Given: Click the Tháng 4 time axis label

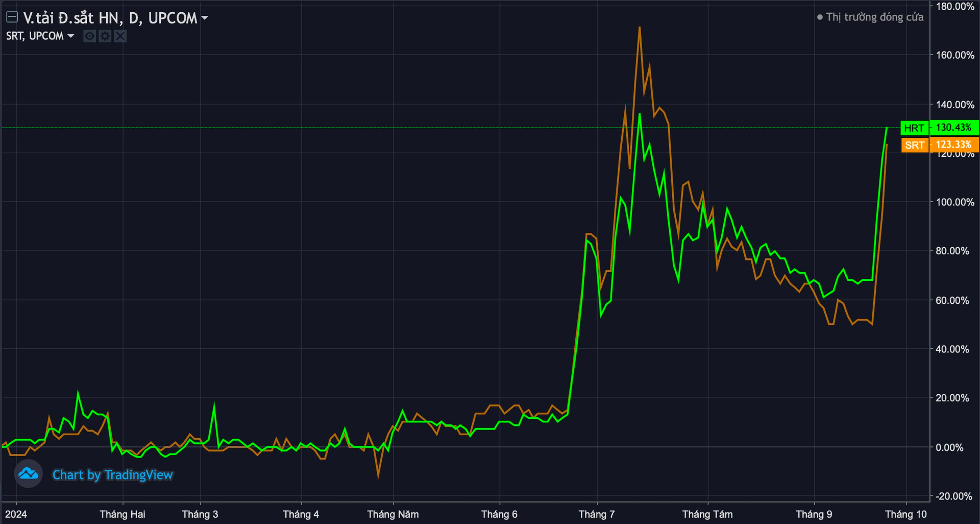Looking at the screenshot, I should (301, 514).
